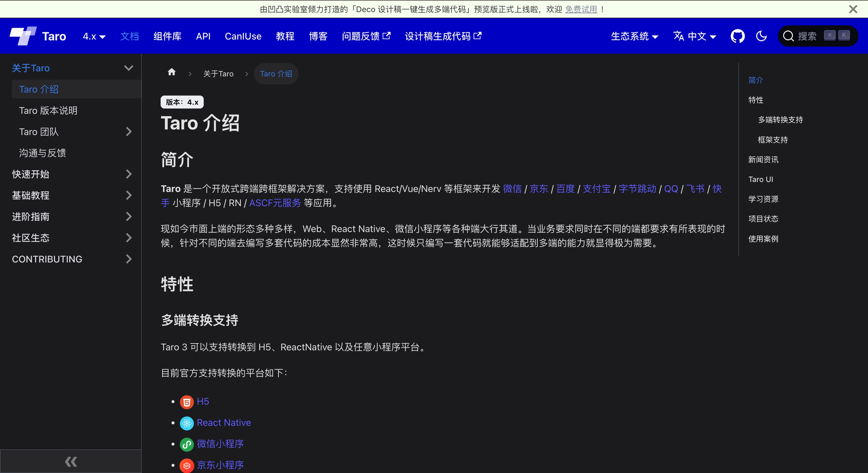Open the GitHub repository icon

coord(737,36)
